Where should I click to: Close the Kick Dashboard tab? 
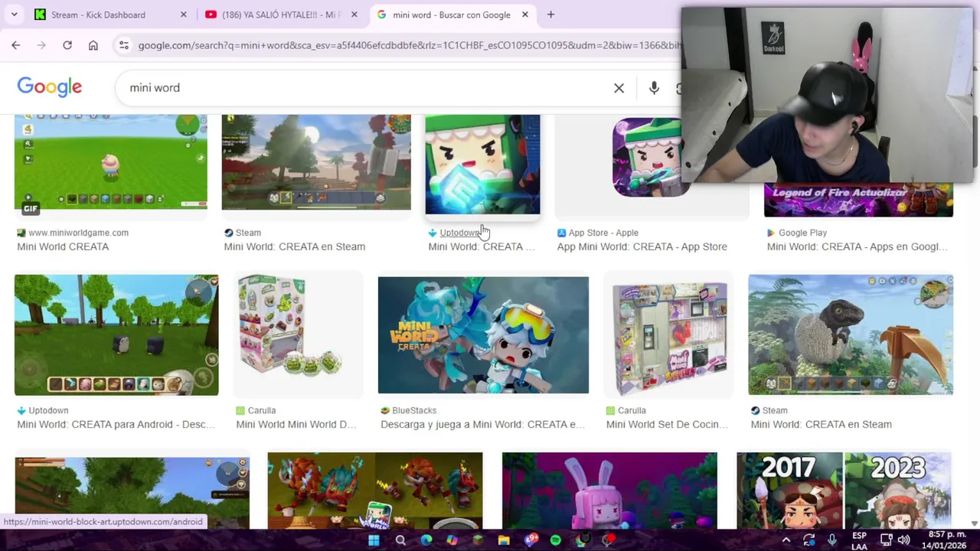[x=183, y=15]
